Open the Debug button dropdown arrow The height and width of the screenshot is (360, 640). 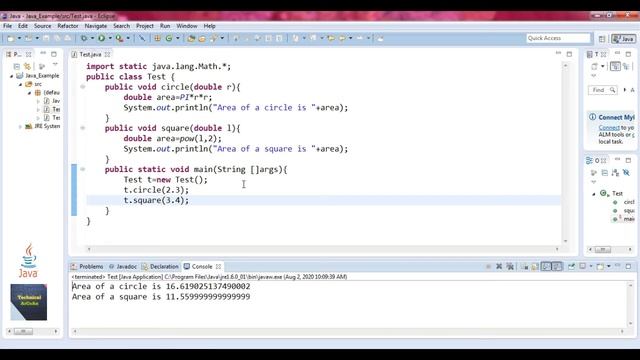[x=92, y=38]
